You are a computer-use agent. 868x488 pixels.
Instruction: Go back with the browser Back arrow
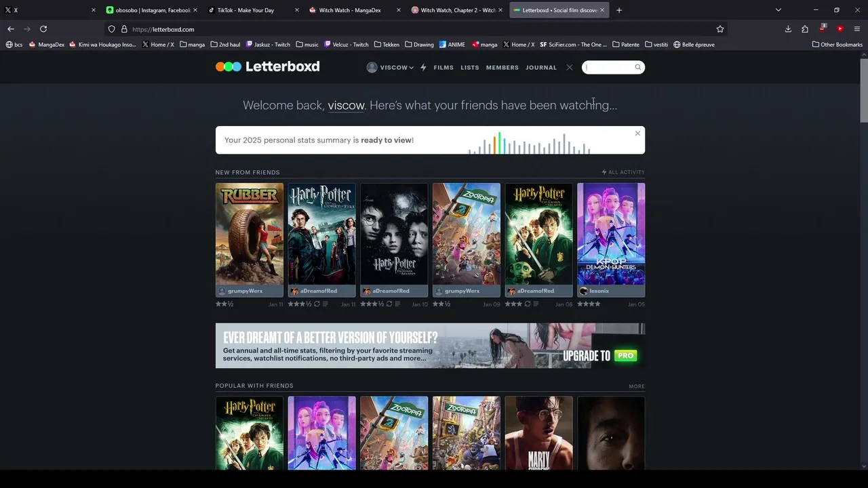pos(11,29)
